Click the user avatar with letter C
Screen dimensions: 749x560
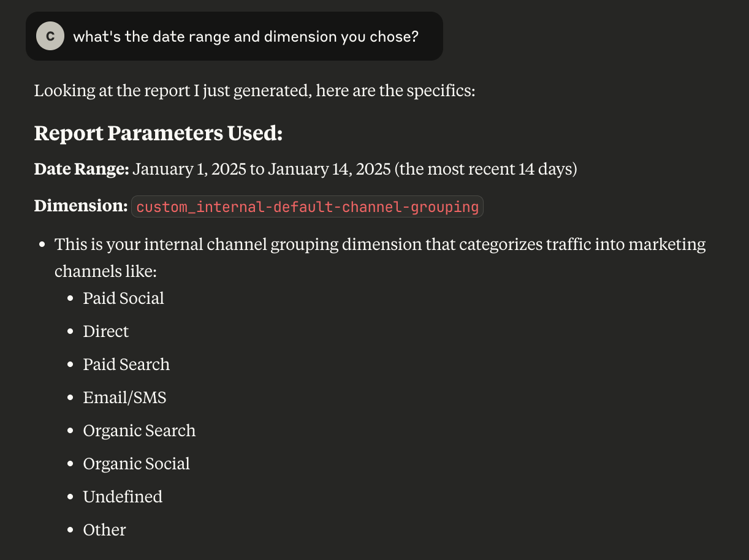50,36
